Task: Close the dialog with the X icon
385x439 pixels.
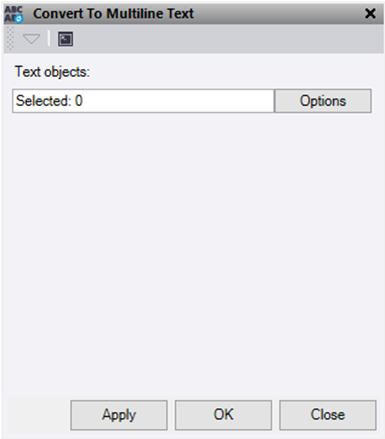Action: pos(370,14)
